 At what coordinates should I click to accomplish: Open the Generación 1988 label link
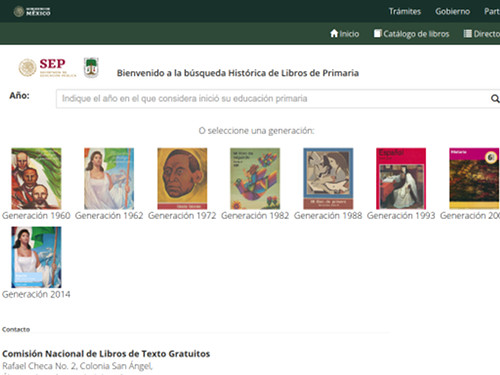328,216
